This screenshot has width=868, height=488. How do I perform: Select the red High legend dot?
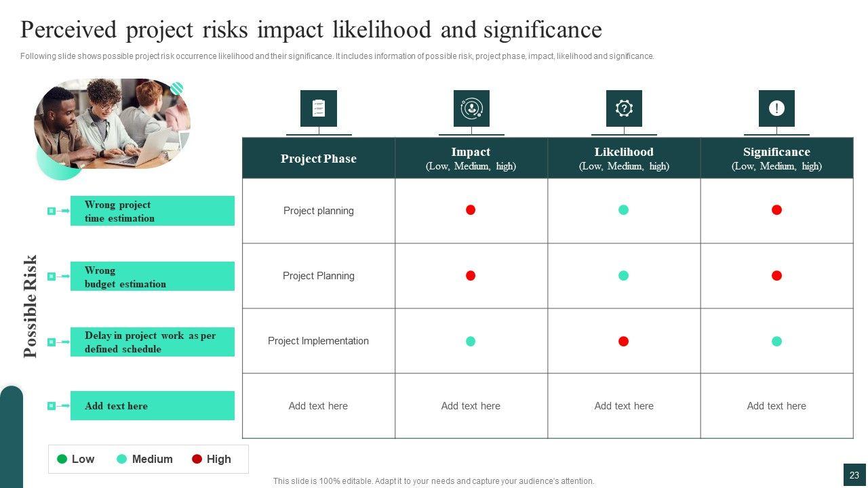point(197,459)
